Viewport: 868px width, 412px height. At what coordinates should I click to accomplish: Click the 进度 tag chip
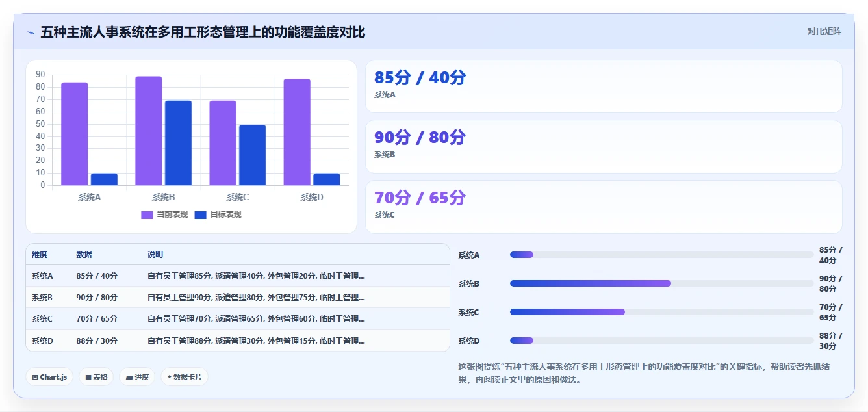[x=137, y=377]
